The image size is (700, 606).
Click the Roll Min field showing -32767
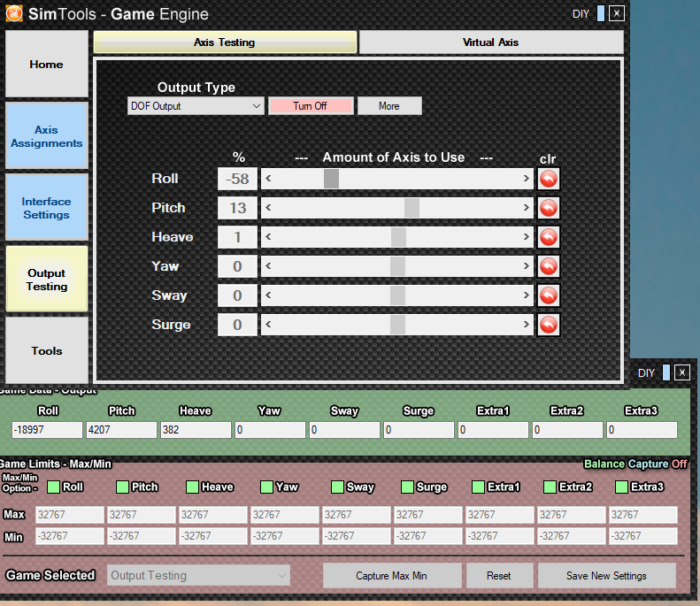tap(70, 536)
